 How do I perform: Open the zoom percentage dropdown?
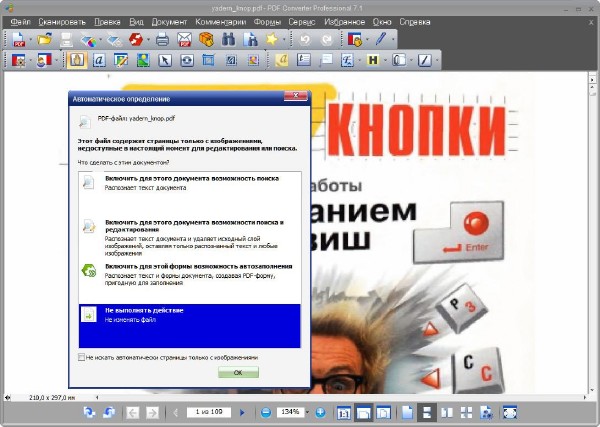(x=306, y=412)
